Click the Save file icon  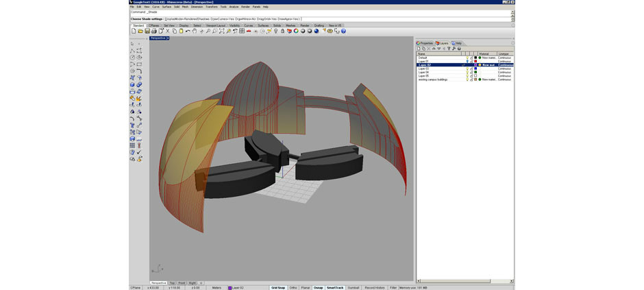point(147,31)
